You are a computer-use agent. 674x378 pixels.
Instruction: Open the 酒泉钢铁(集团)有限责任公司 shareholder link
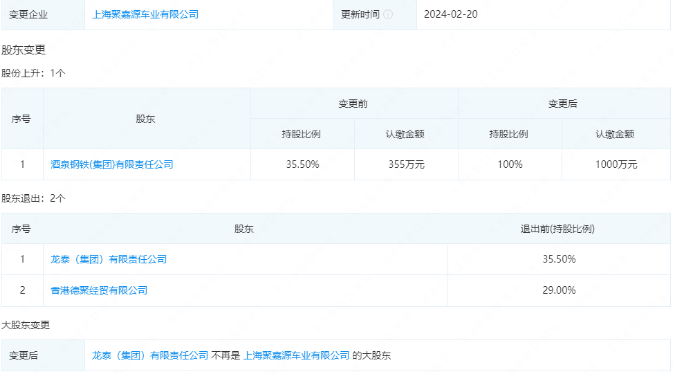tap(112, 164)
